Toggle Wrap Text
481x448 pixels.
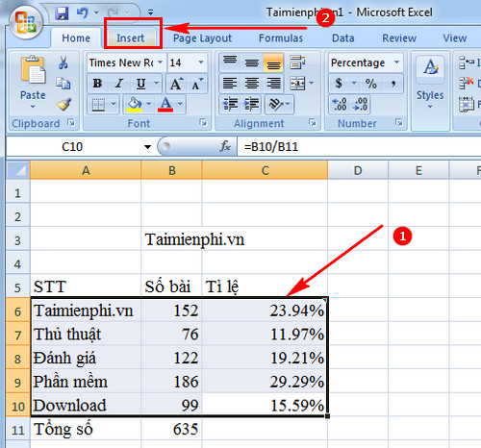[297, 62]
